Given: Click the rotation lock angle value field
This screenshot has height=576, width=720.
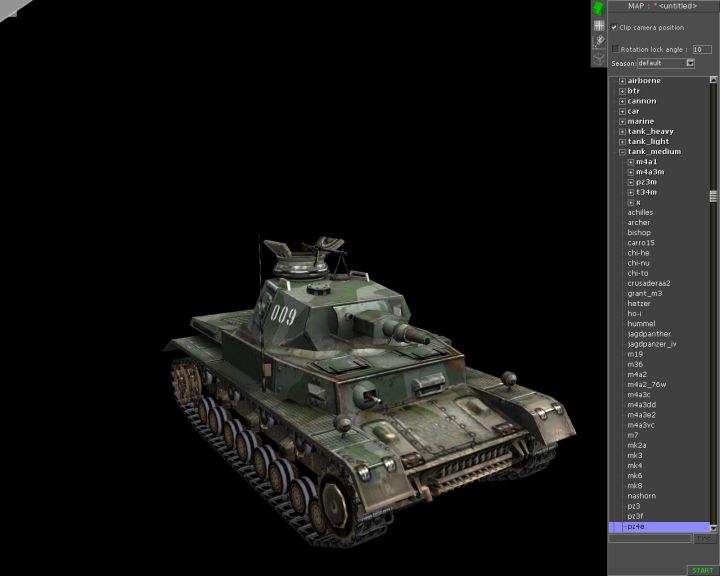Looking at the screenshot, I should click(702, 48).
